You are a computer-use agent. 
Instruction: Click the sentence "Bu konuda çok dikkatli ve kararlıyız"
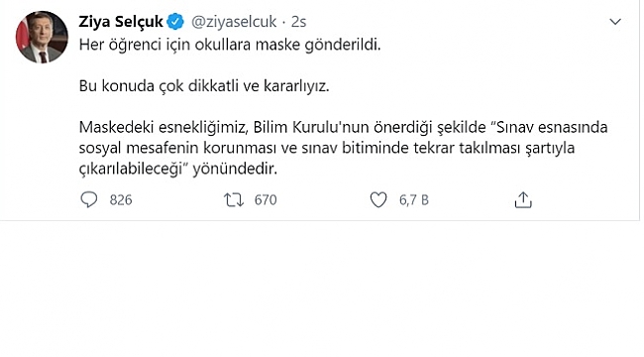point(204,86)
